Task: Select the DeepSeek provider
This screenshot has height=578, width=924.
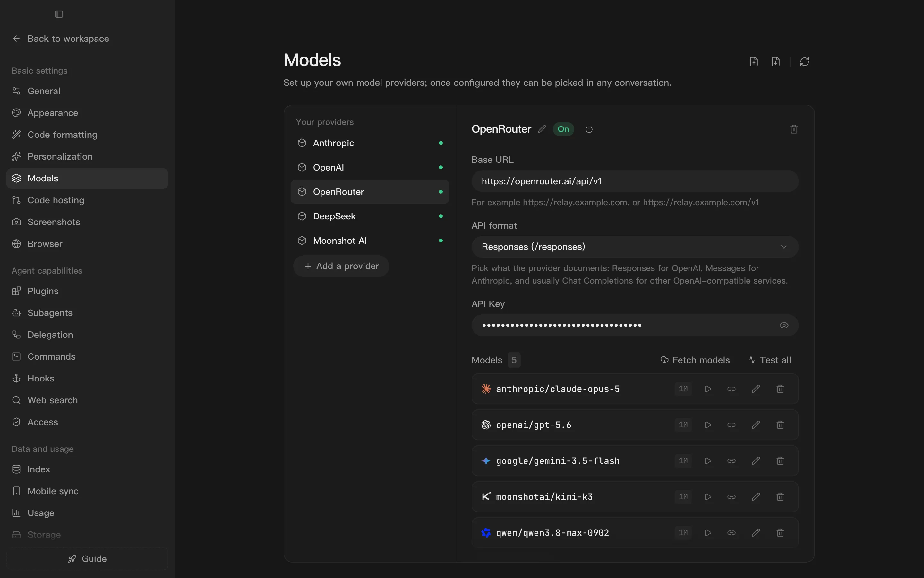Action: click(370, 216)
